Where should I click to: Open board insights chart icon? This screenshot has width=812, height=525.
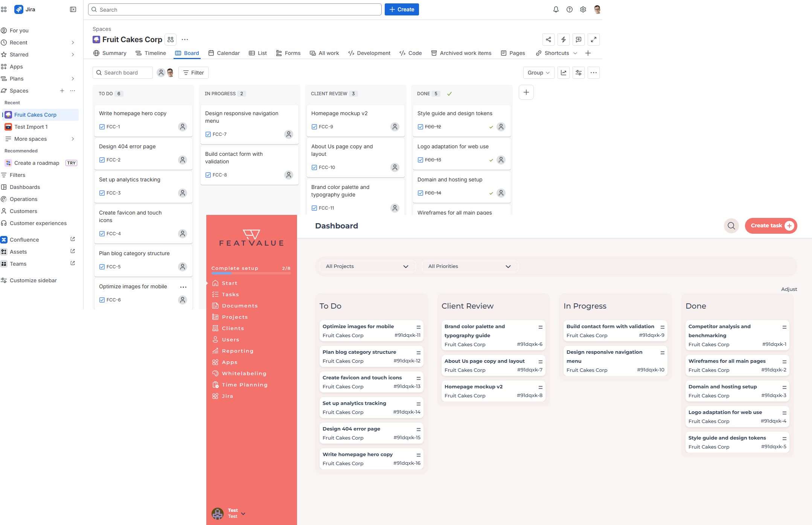pos(564,73)
